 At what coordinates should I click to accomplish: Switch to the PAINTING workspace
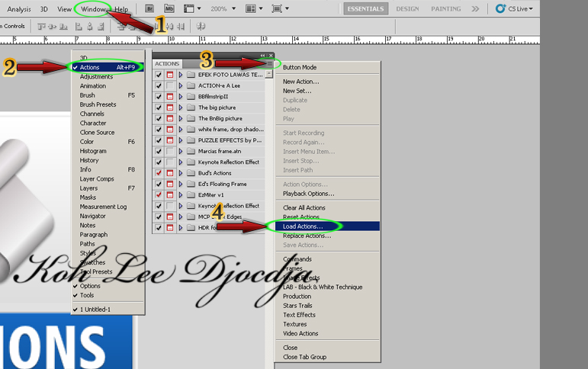[x=446, y=9]
